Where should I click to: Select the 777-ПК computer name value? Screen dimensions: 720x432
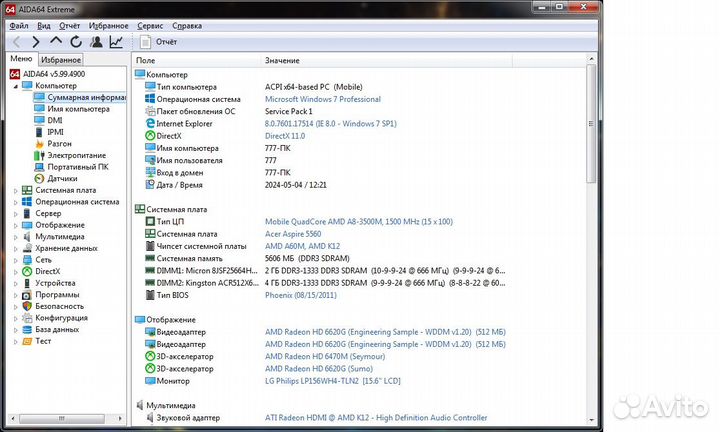(277, 148)
